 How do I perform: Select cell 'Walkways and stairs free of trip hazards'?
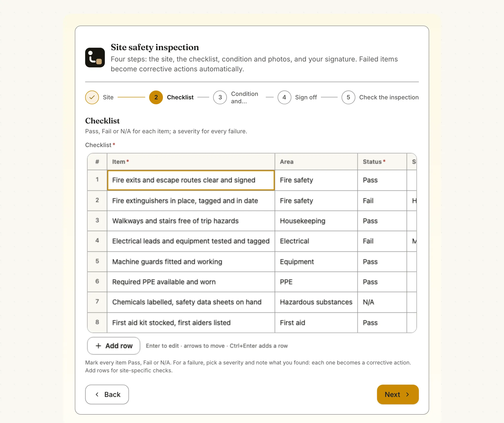[191, 221]
